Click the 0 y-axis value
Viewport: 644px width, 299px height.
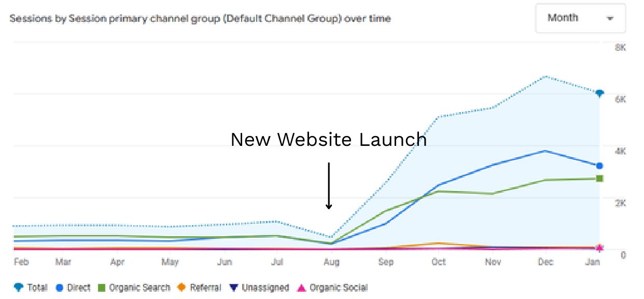623,255
